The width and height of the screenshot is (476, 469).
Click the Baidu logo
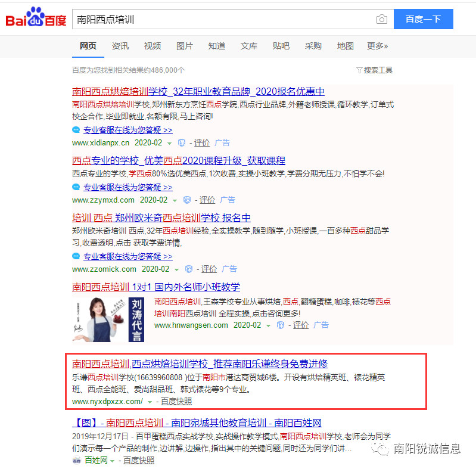(x=36, y=20)
